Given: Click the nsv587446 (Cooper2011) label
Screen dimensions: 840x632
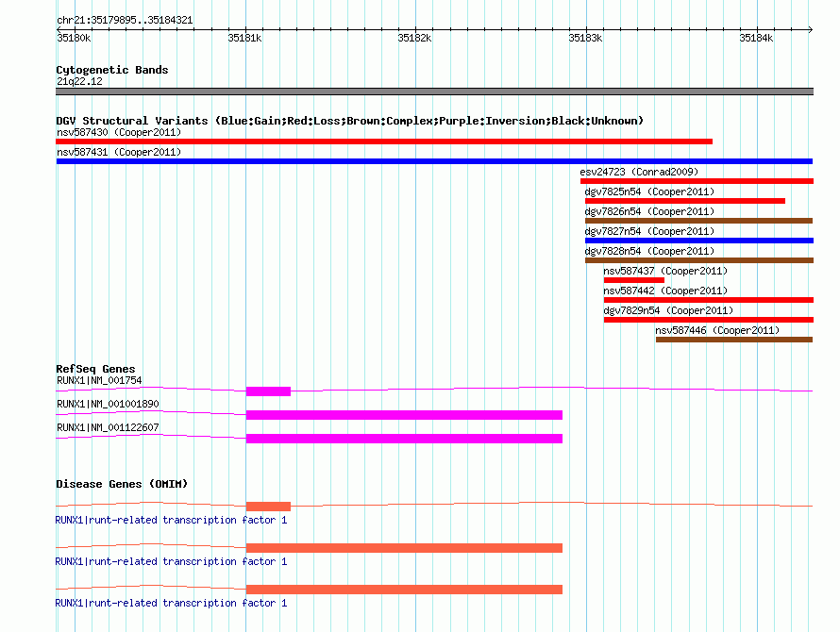Looking at the screenshot, I should click(x=718, y=330).
